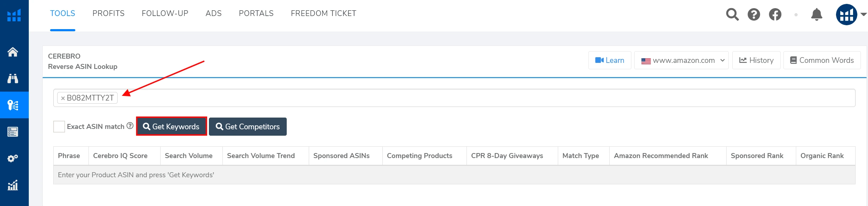Remove the B082MTTY2T ASIN tag
This screenshot has height=206, width=868.
pyautogui.click(x=63, y=98)
